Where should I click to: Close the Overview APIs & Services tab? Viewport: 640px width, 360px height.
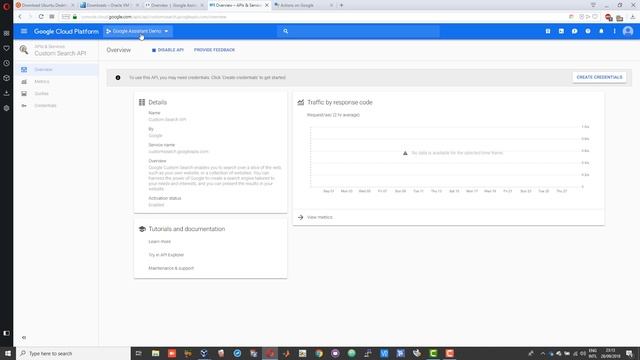point(267,5)
